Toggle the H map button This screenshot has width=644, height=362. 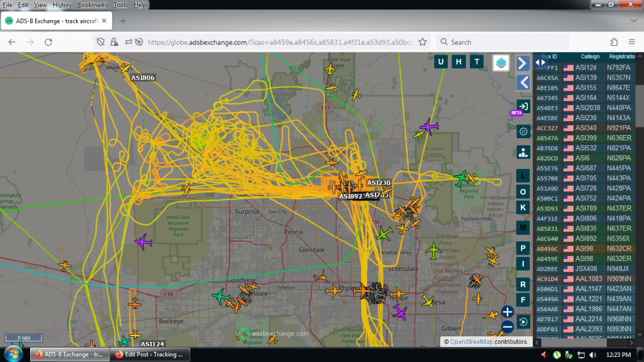click(458, 62)
